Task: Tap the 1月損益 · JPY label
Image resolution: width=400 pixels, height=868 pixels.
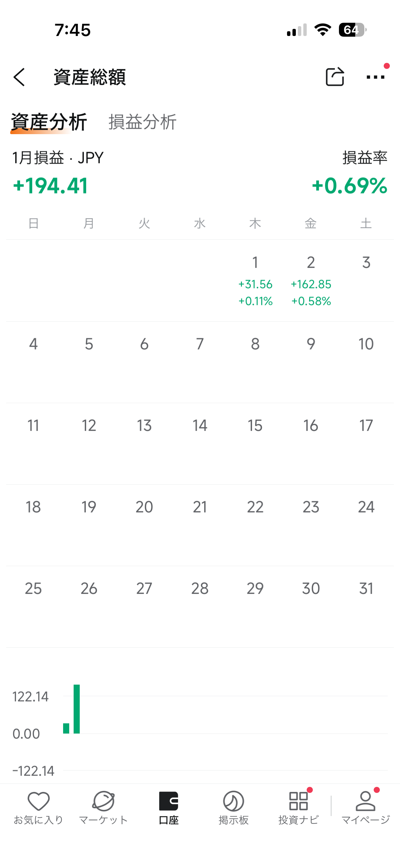Action: 58,158
